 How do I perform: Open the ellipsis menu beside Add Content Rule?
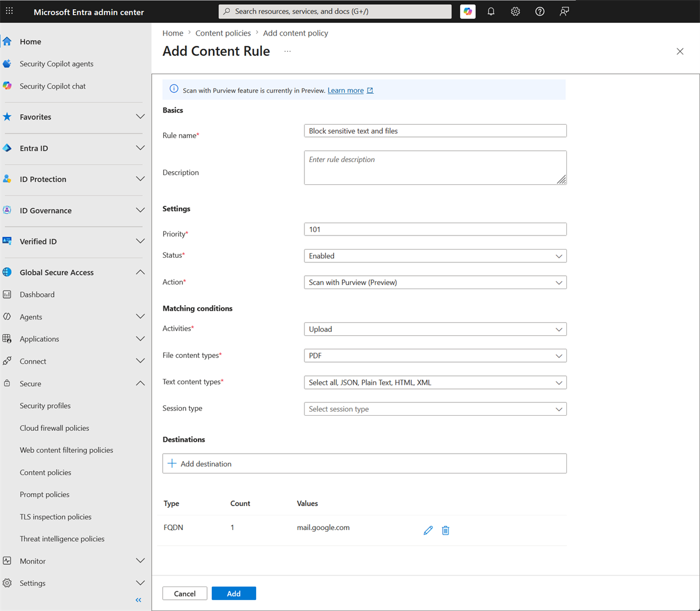coord(288,51)
